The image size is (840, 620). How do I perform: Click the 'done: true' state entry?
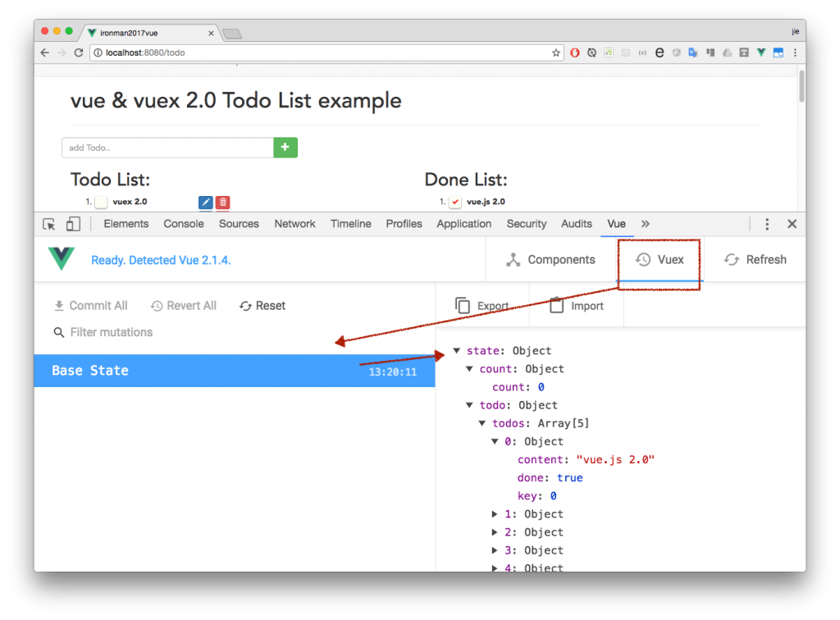point(550,478)
